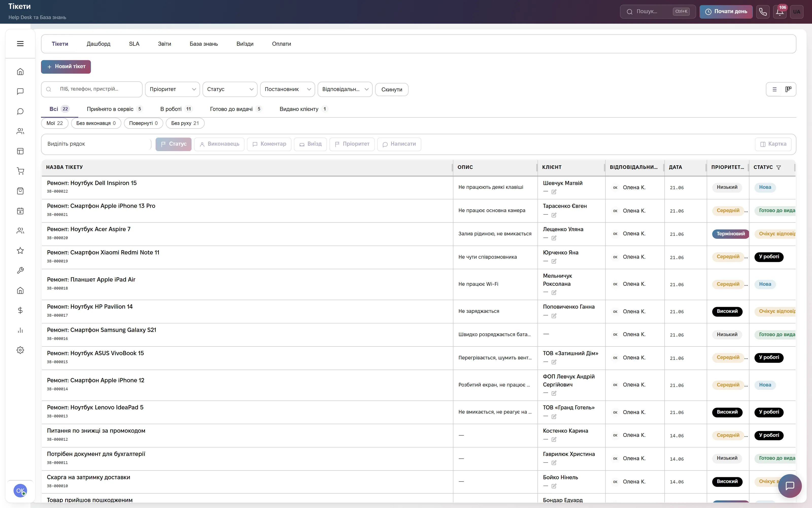Switch to Дашборд tab
The width and height of the screenshot is (812, 508).
click(98, 44)
